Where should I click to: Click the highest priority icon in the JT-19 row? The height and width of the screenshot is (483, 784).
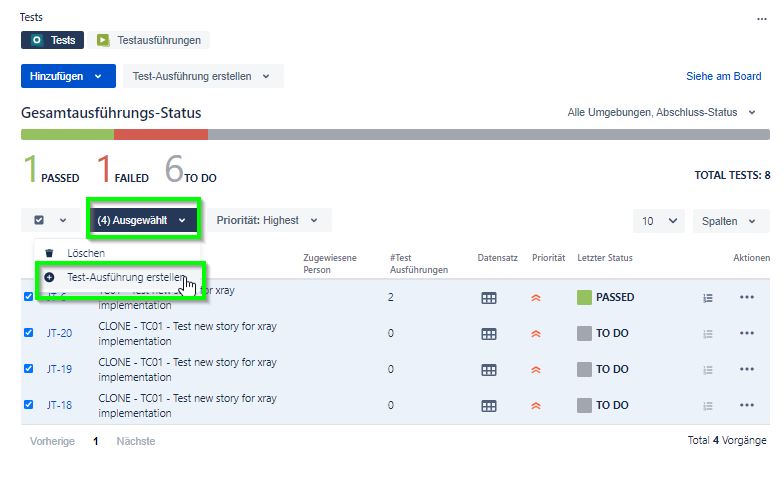coord(536,370)
